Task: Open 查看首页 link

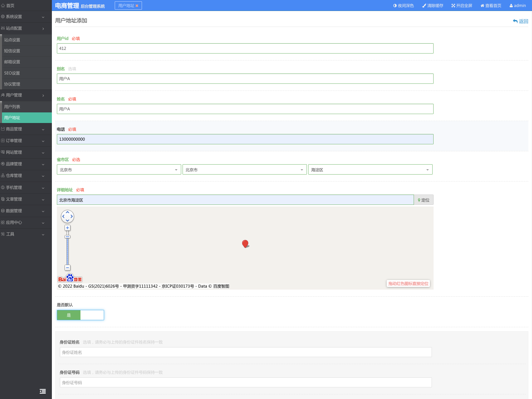Action: pos(491,6)
